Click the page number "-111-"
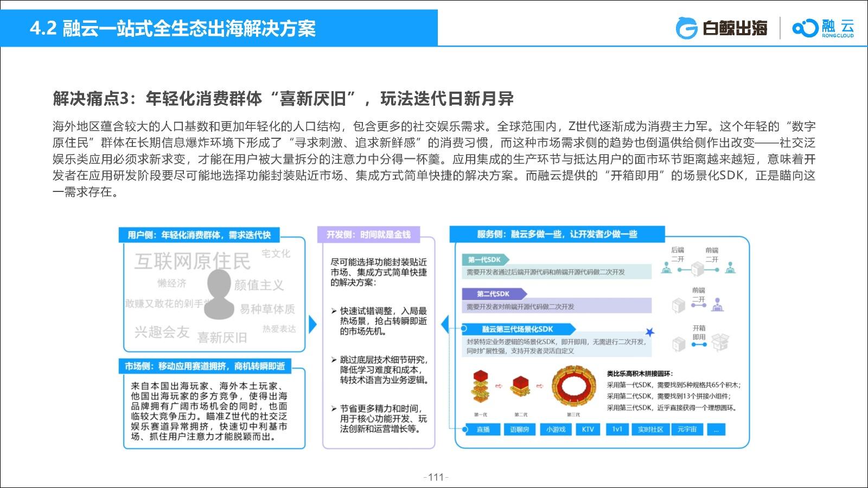The image size is (868, 488). click(436, 477)
